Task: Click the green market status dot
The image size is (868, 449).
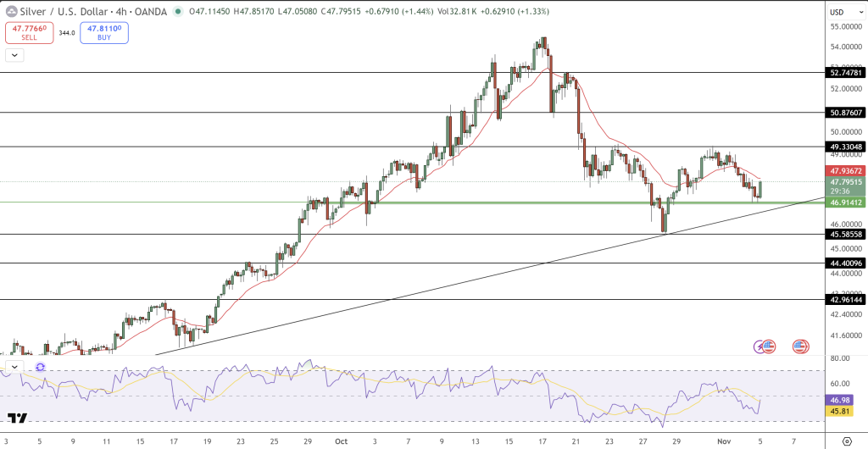Action: (x=178, y=11)
